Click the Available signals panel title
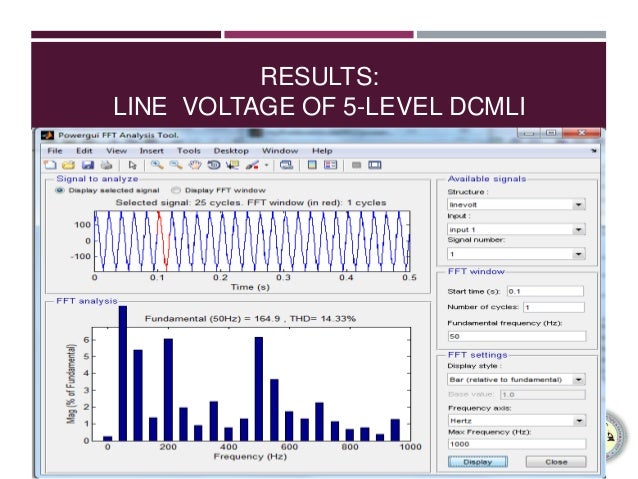Image resolution: width=638 pixels, height=479 pixels. [x=487, y=179]
